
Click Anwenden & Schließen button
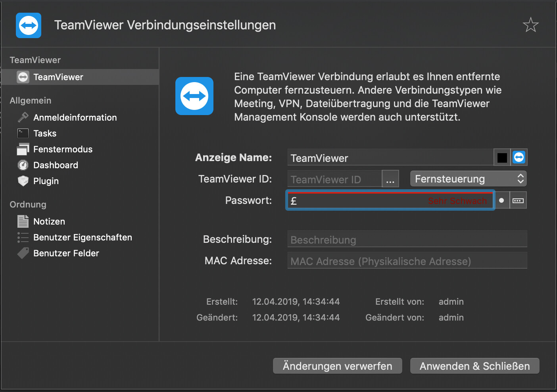pyautogui.click(x=474, y=366)
